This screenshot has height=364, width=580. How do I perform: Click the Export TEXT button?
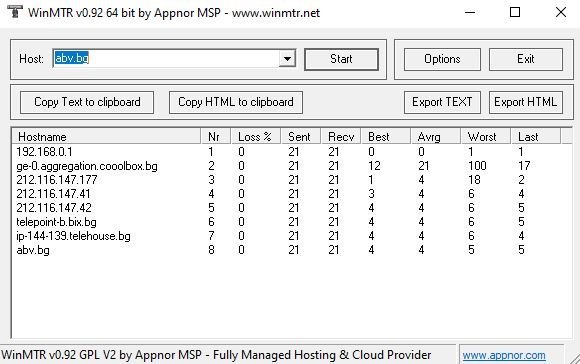pyautogui.click(x=442, y=102)
